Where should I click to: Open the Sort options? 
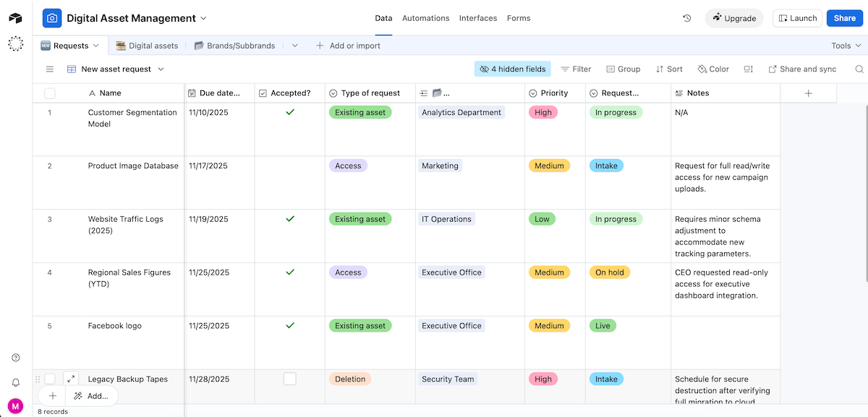(669, 69)
